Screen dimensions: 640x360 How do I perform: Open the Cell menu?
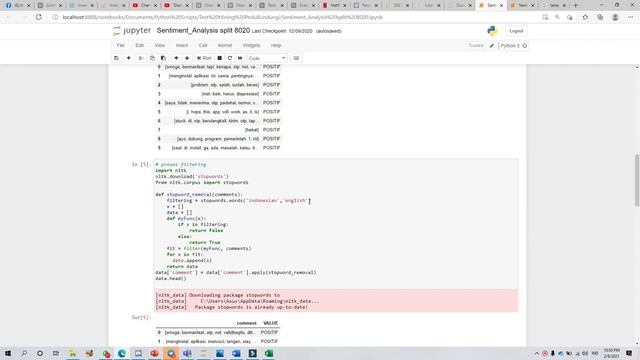(x=203, y=45)
